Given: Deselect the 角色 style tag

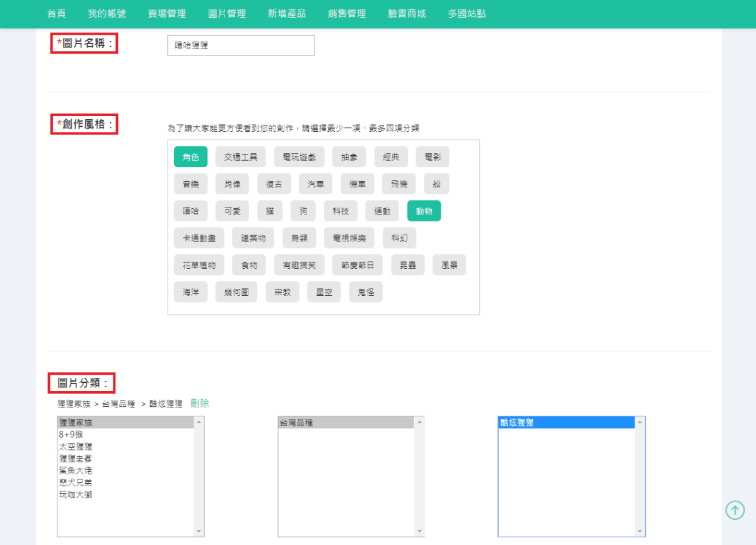Looking at the screenshot, I should pyautogui.click(x=190, y=157).
